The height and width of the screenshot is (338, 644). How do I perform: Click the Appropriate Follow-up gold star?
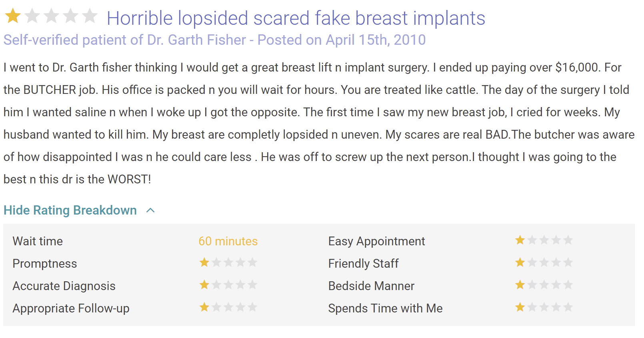click(204, 307)
